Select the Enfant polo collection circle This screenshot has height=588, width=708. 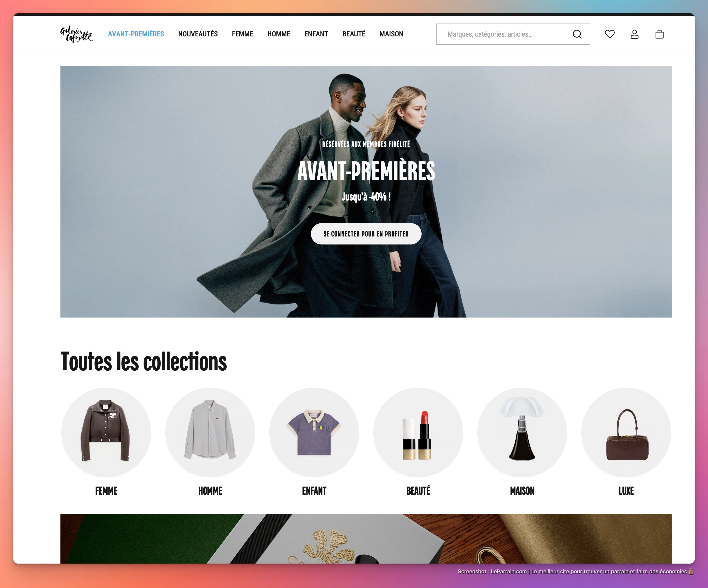pos(314,432)
